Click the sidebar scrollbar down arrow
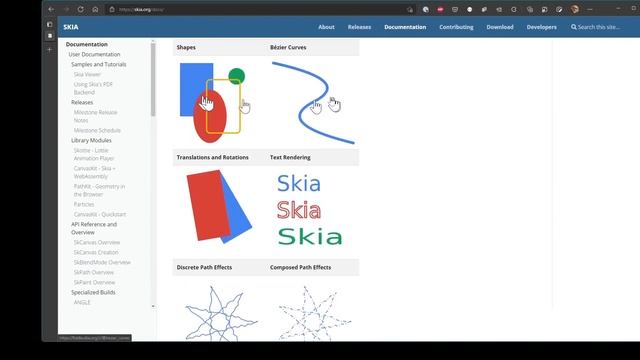Viewport: 640px width, 360px height. (153, 306)
